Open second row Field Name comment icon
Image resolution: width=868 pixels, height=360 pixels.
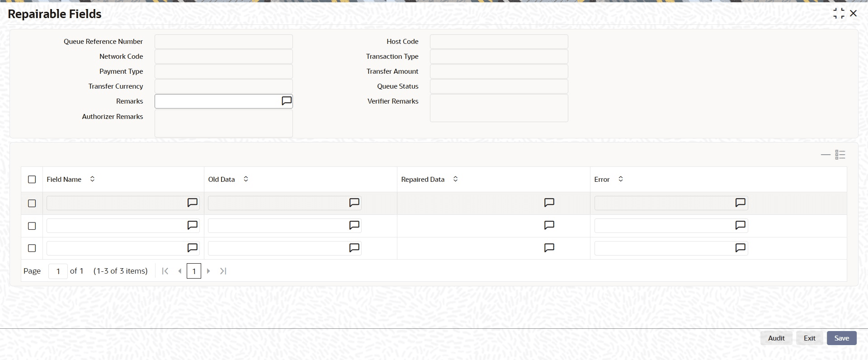193,225
